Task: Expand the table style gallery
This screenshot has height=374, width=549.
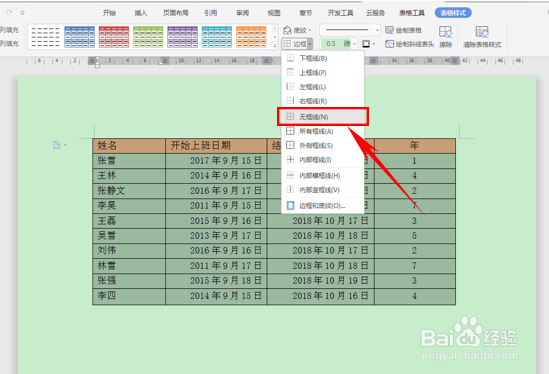Action: [x=274, y=45]
